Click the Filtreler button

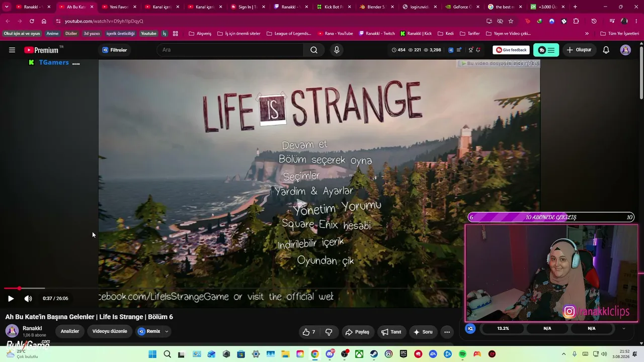pyautogui.click(x=115, y=50)
